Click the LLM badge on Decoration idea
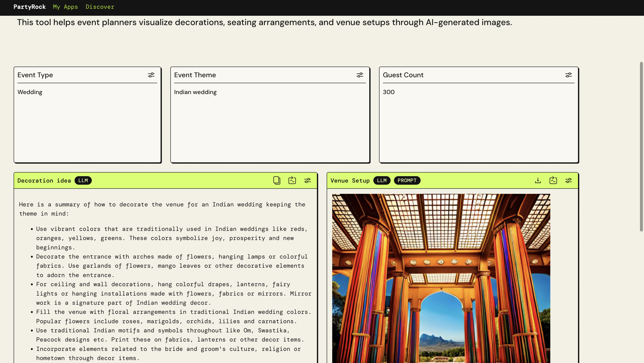This screenshot has height=363, width=644. pyautogui.click(x=83, y=180)
